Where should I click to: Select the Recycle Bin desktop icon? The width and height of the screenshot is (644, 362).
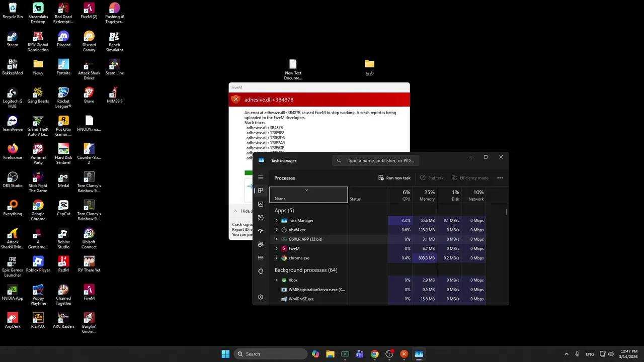[13, 11]
